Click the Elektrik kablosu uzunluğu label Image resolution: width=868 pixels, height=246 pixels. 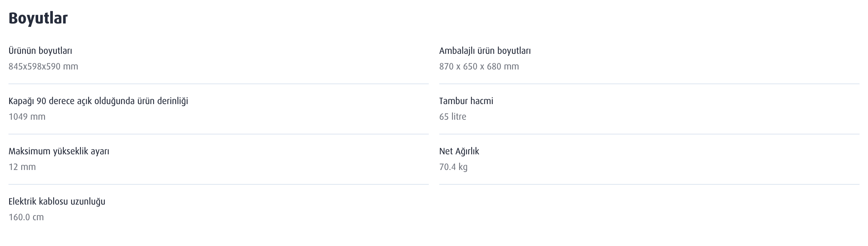[56, 202]
